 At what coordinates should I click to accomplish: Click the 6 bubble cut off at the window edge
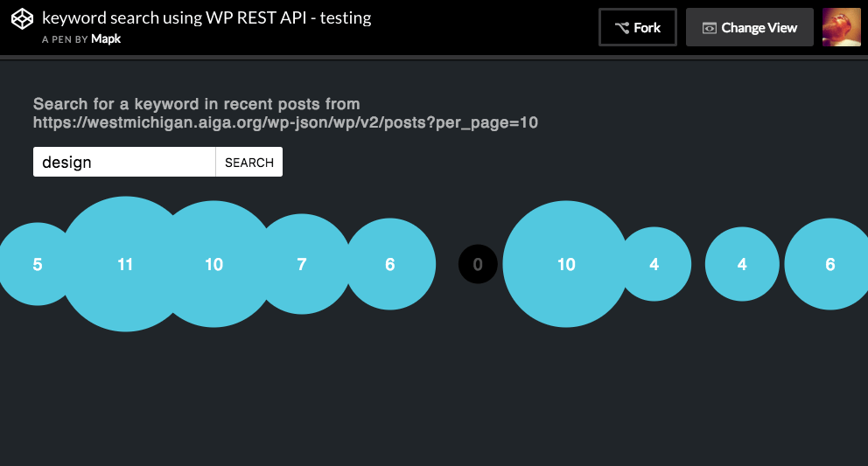point(828,264)
